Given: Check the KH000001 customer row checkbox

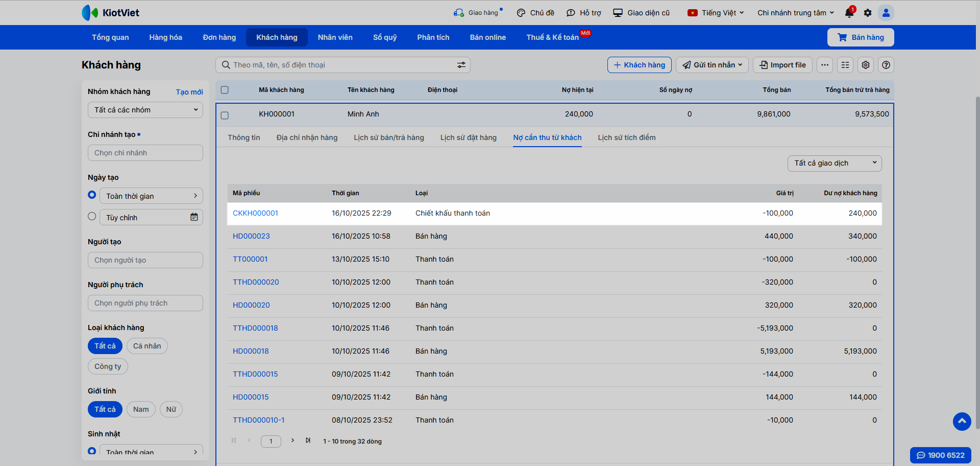Looking at the screenshot, I should tap(225, 115).
